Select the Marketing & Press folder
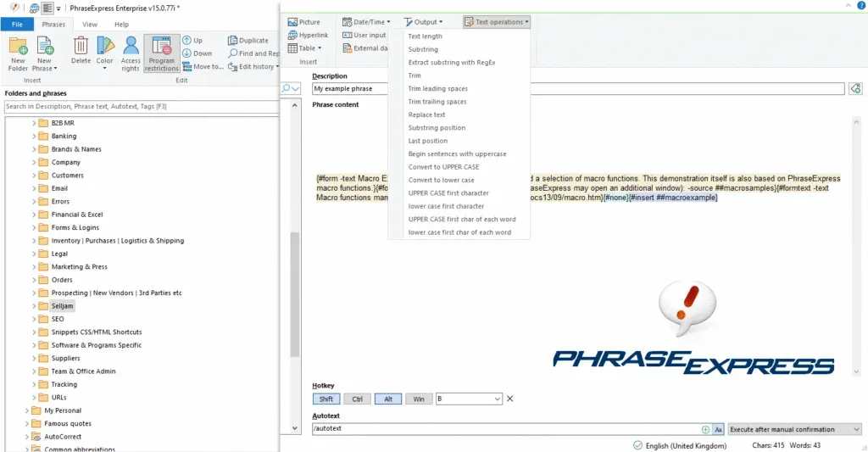The image size is (868, 452). (x=79, y=267)
